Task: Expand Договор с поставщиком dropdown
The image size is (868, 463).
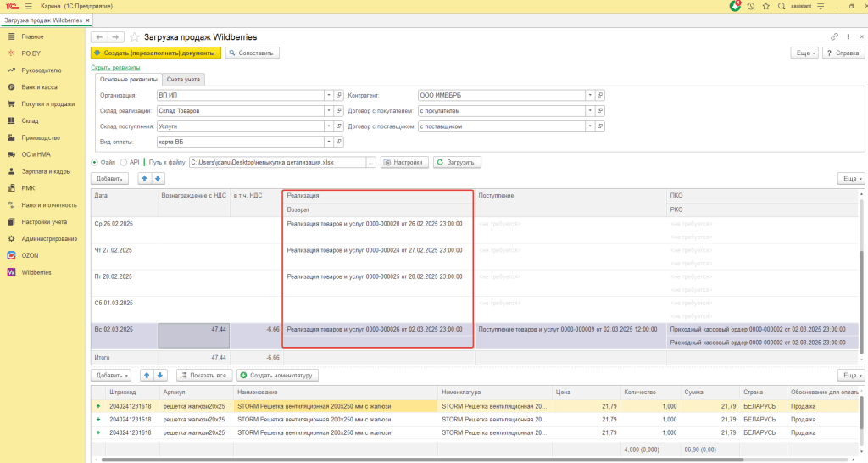Action: point(590,126)
